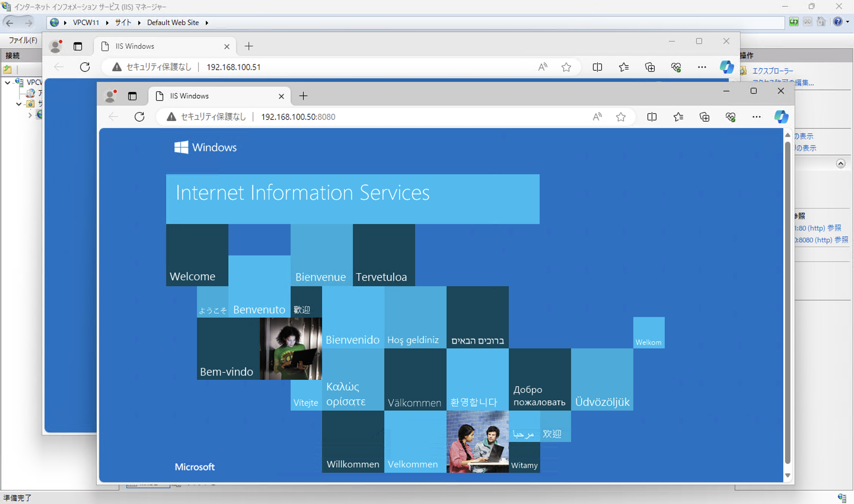This screenshot has height=504, width=854.
Task: Open Copilot in front Edge window
Action: (x=781, y=117)
